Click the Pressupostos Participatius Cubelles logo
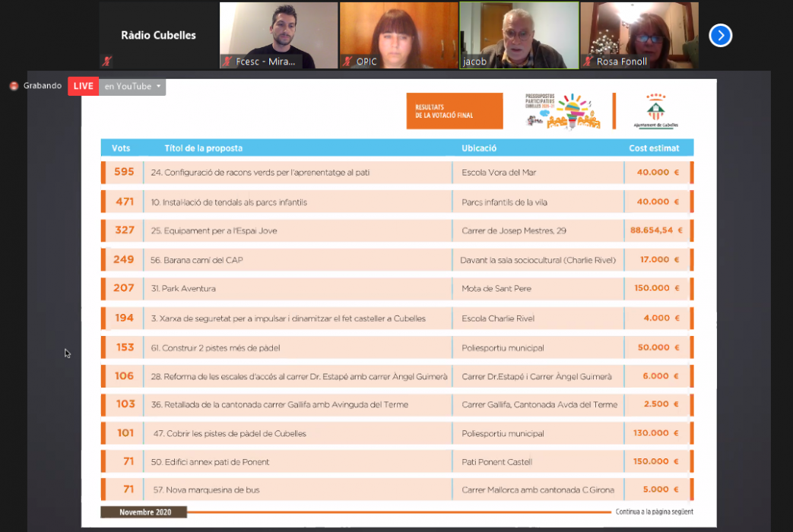The width and height of the screenshot is (793, 532). tap(563, 111)
